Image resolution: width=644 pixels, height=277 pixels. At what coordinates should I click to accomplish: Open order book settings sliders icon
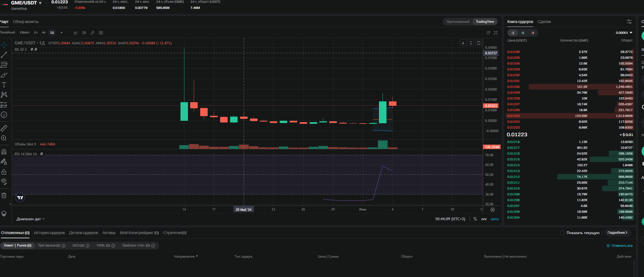click(629, 22)
